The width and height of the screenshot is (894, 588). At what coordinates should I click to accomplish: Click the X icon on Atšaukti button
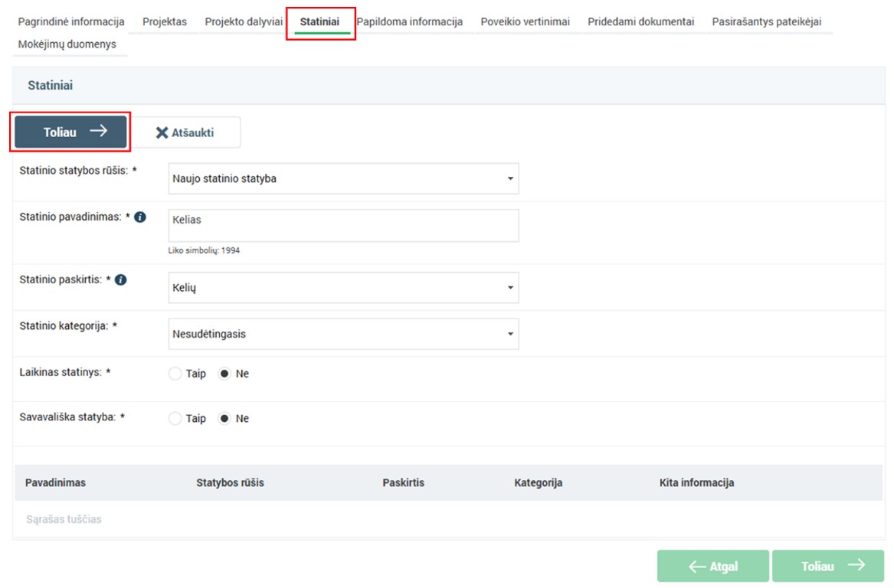162,132
